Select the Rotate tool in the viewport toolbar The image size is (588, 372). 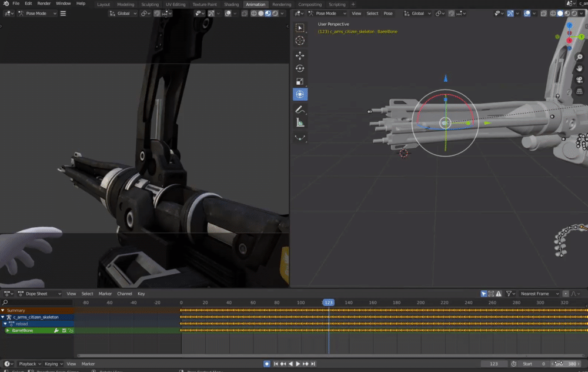coord(300,68)
